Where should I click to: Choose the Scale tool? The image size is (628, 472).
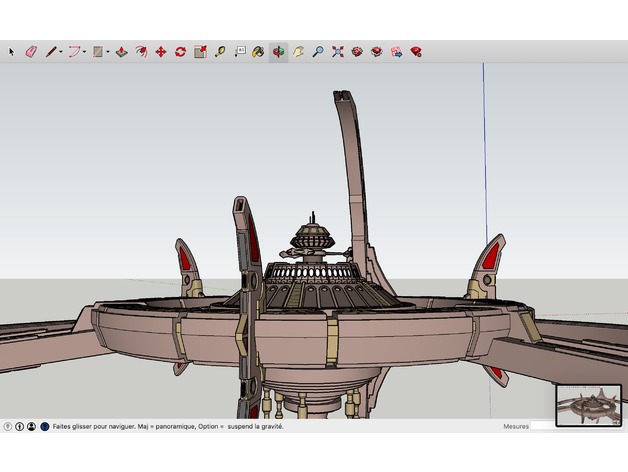[200, 51]
